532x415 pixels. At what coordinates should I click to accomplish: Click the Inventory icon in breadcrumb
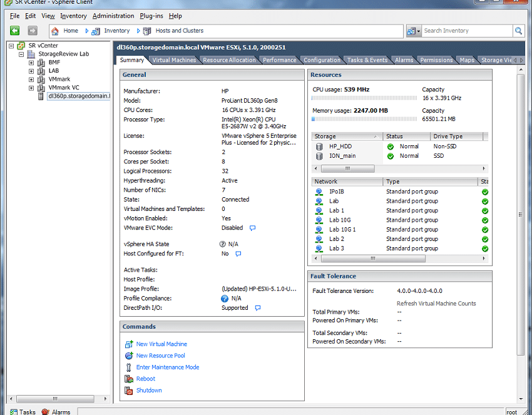pyautogui.click(x=96, y=31)
